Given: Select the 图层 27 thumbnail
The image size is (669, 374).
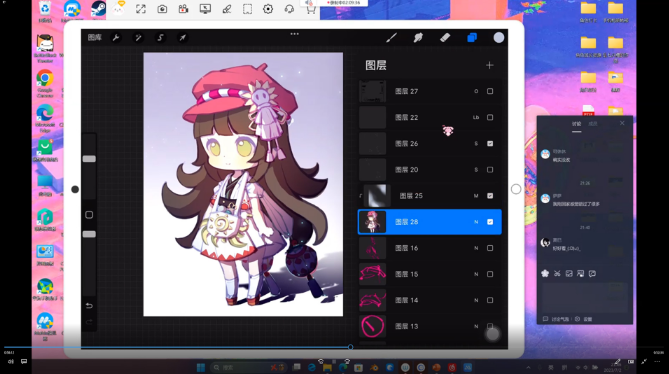Looking at the screenshot, I should 372,91.
